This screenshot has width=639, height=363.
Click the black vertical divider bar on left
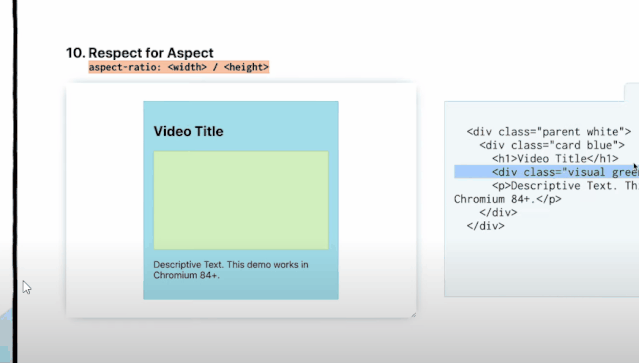pyautogui.click(x=15, y=181)
